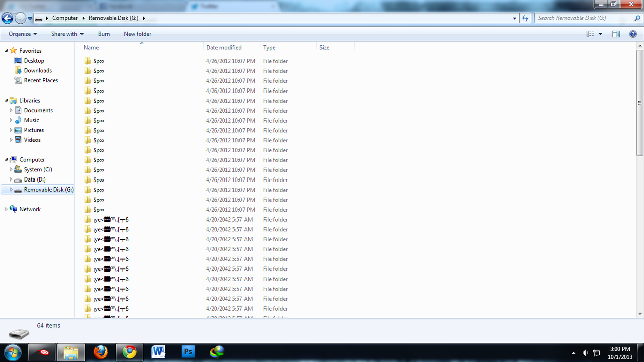The height and width of the screenshot is (362, 644).
Task: Collapse the Libraries group
Action: (x=7, y=101)
